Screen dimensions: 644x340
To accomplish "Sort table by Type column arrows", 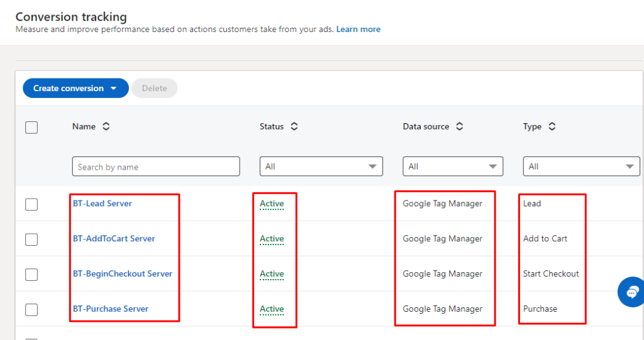I will (x=552, y=126).
